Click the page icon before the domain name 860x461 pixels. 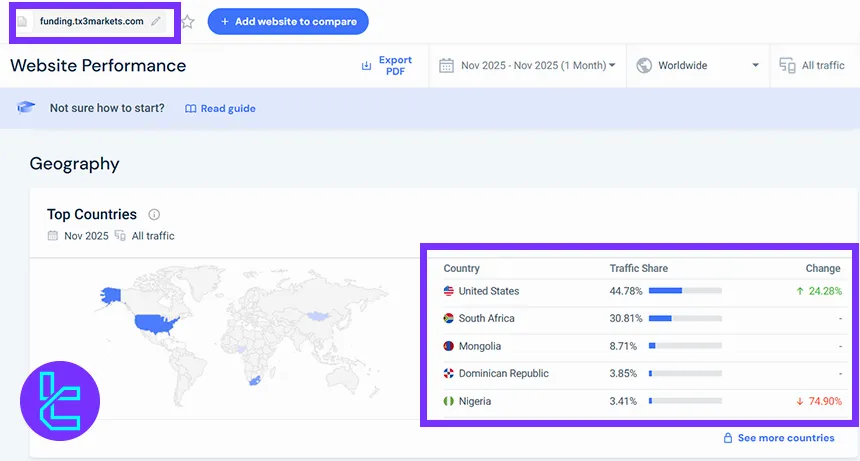[22, 22]
